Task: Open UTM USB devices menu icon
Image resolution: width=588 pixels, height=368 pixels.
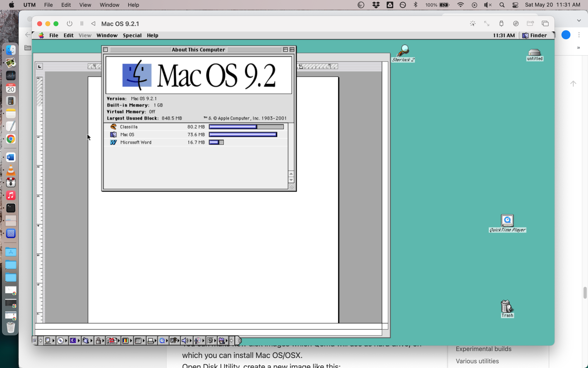Action: [x=501, y=24]
